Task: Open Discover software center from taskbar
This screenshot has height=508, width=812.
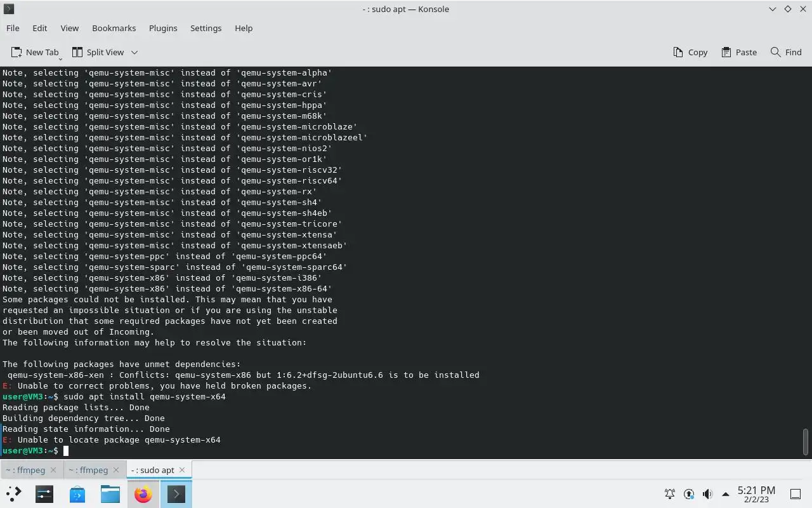Action: tap(77, 493)
